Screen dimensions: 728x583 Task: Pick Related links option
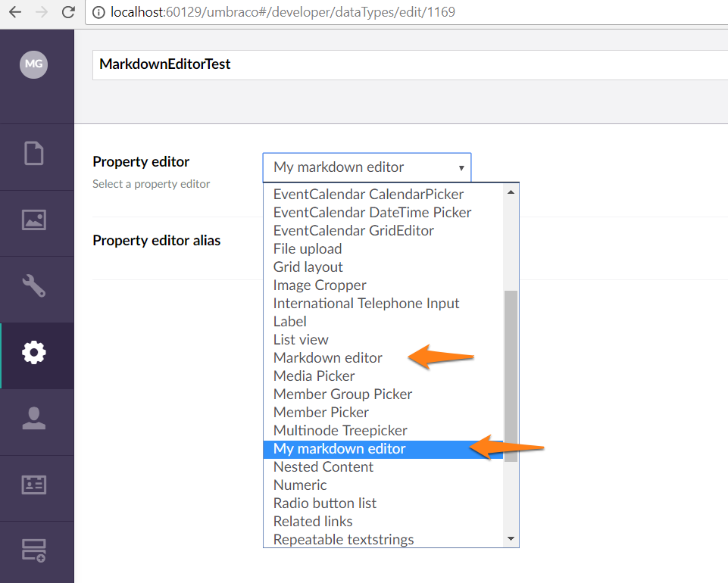(x=383, y=521)
